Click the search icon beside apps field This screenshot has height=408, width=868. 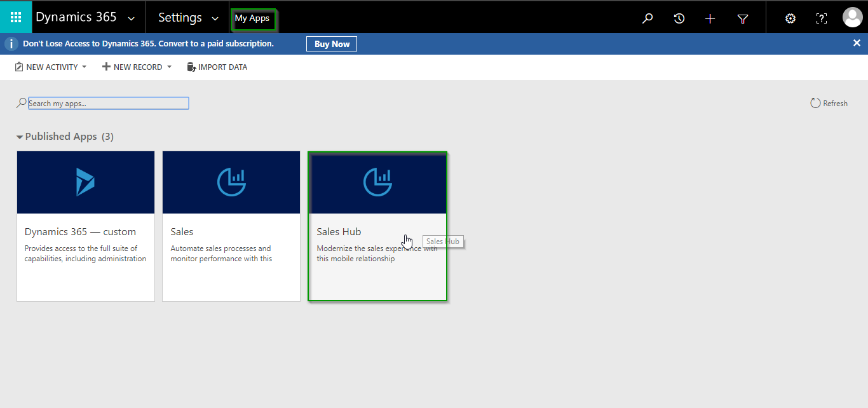pos(22,102)
